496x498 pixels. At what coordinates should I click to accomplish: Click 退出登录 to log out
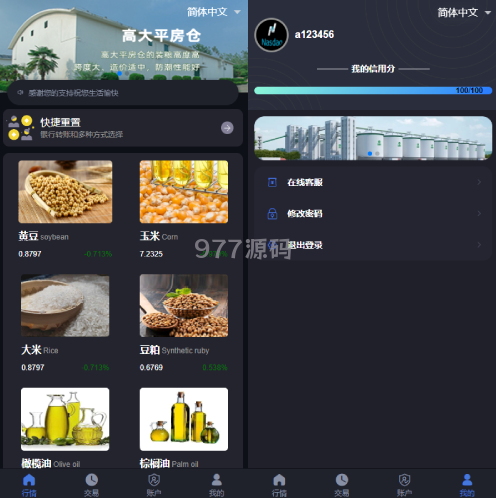pos(373,245)
